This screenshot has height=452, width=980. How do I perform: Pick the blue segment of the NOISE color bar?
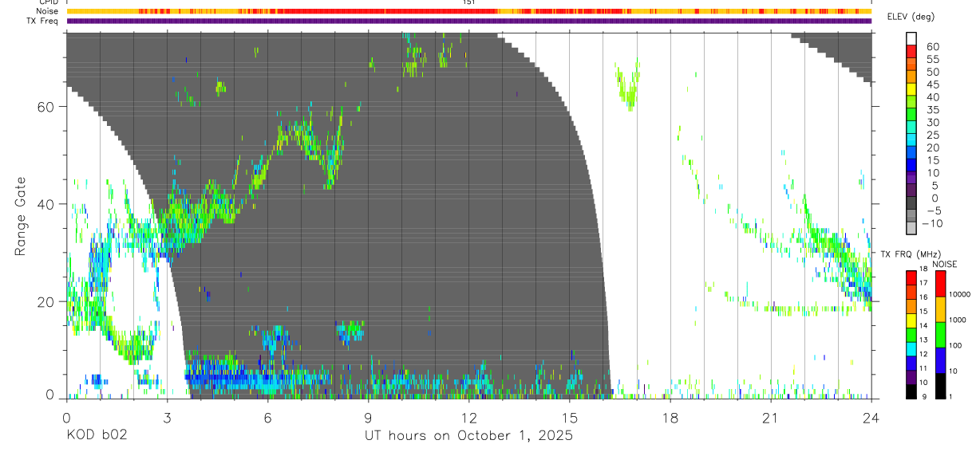(940, 360)
